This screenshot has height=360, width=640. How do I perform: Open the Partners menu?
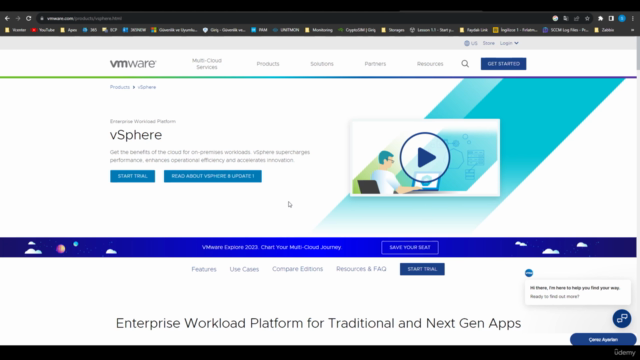(375, 64)
